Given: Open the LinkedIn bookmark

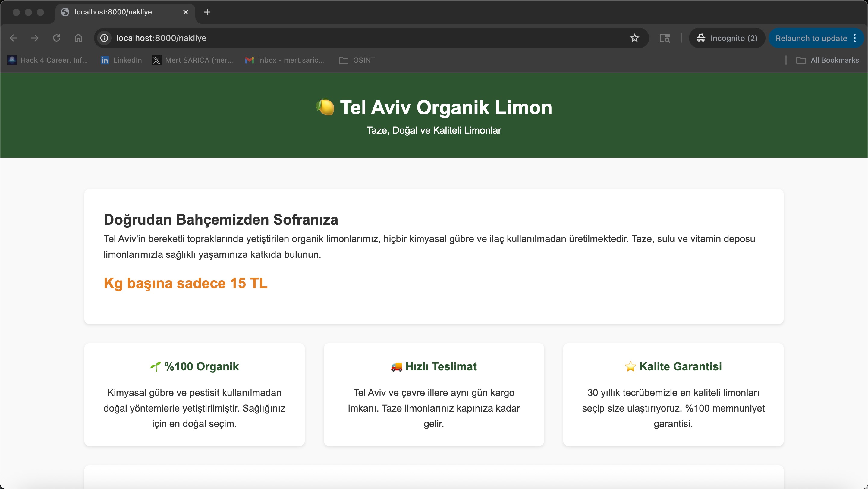Looking at the screenshot, I should tap(121, 60).
